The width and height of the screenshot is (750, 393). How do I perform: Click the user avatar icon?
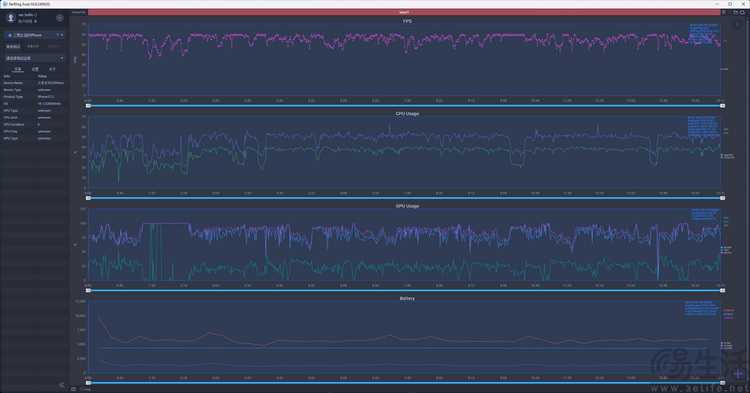click(11, 18)
